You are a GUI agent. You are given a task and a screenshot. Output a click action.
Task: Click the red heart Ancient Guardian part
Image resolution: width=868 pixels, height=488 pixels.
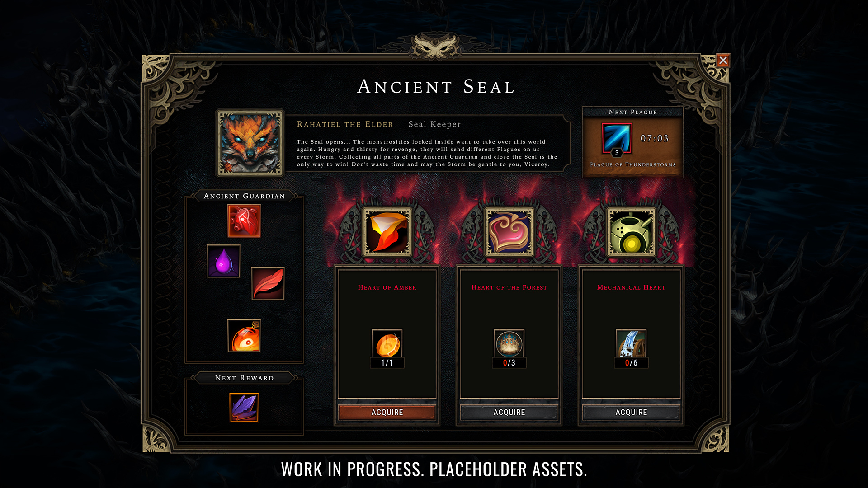(244, 221)
